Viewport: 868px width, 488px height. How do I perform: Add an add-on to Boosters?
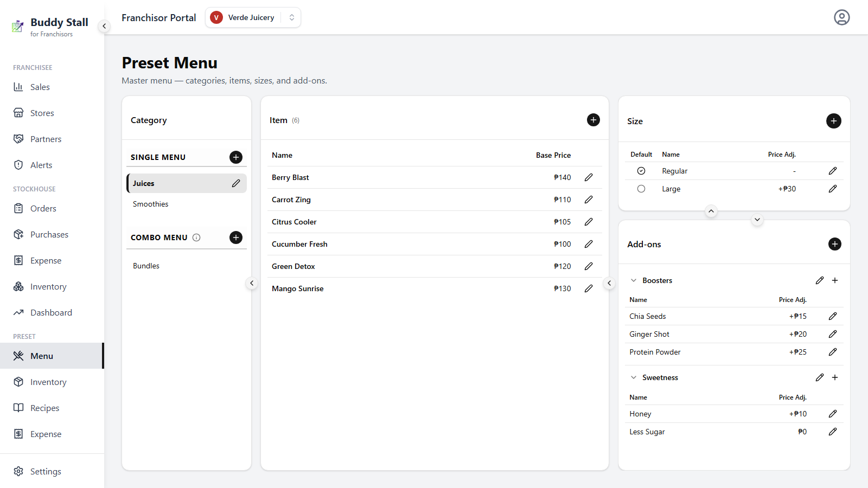click(x=835, y=280)
